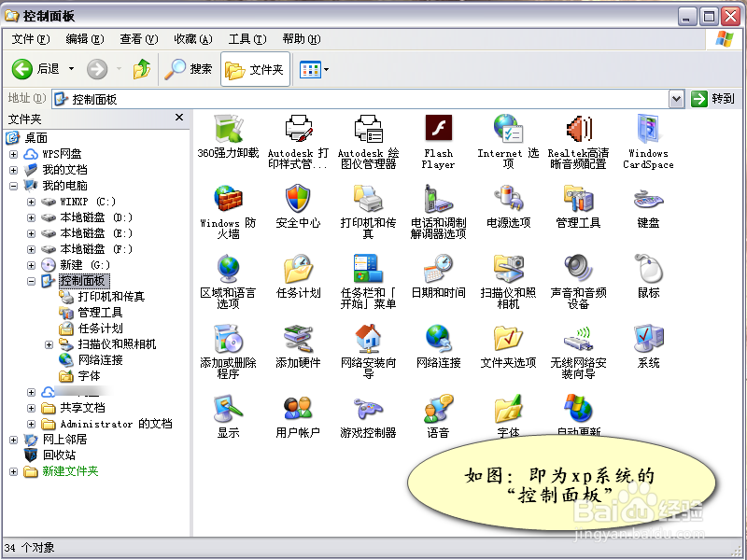This screenshot has height=560, width=747.
Task: Open 安全中心 shield icon
Action: 298,199
